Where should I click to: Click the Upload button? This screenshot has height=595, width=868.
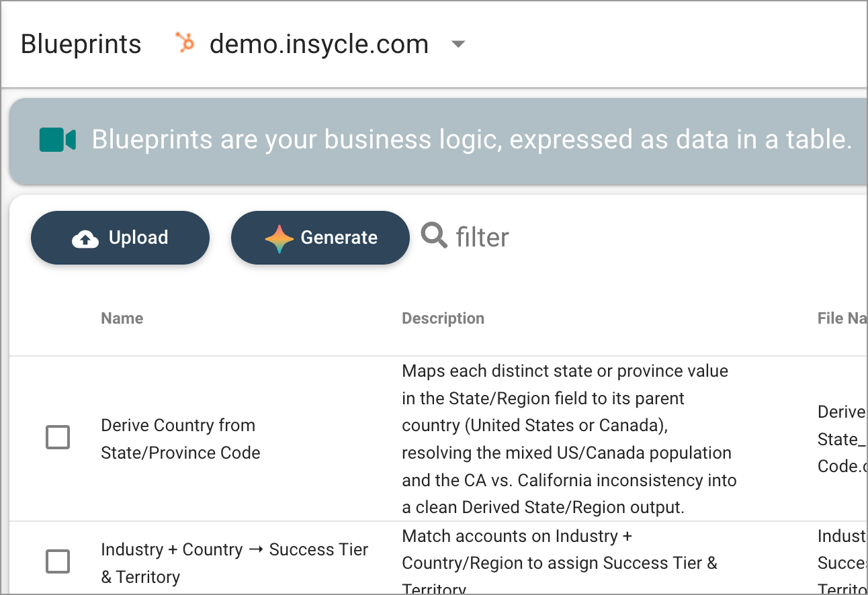120,238
